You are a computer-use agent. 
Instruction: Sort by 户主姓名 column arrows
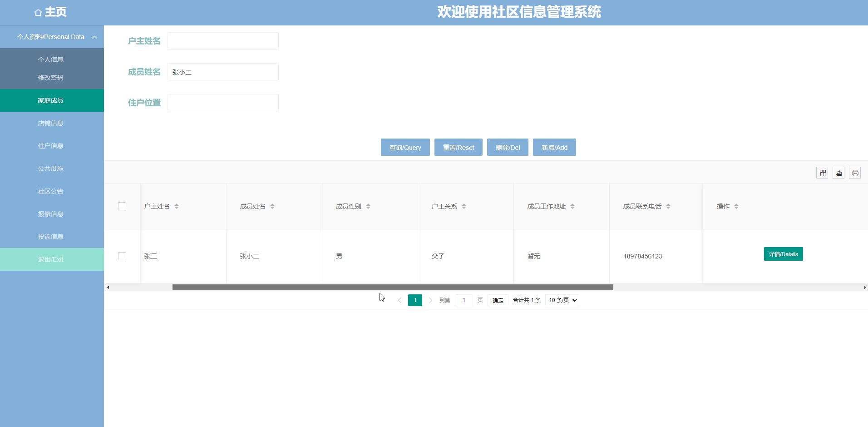(x=177, y=206)
